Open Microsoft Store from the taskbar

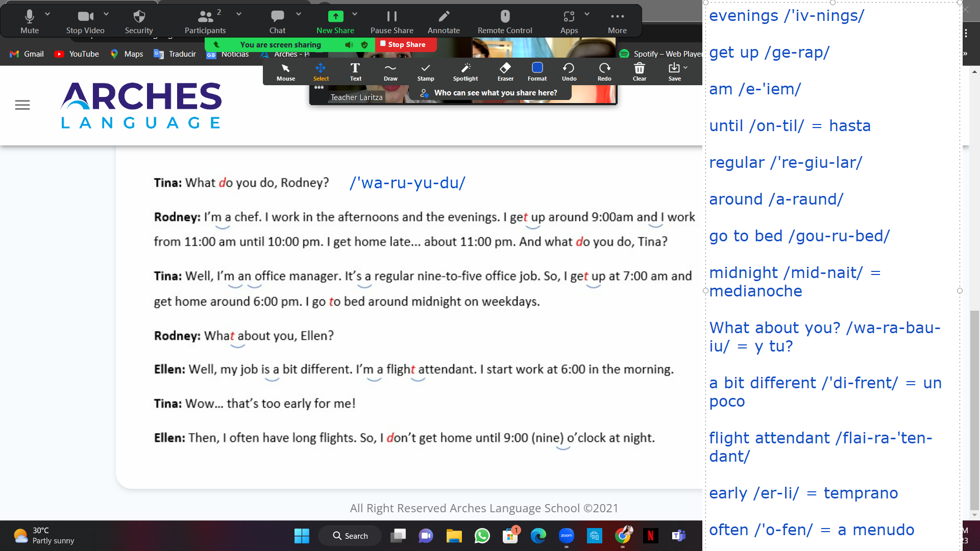tap(510, 536)
